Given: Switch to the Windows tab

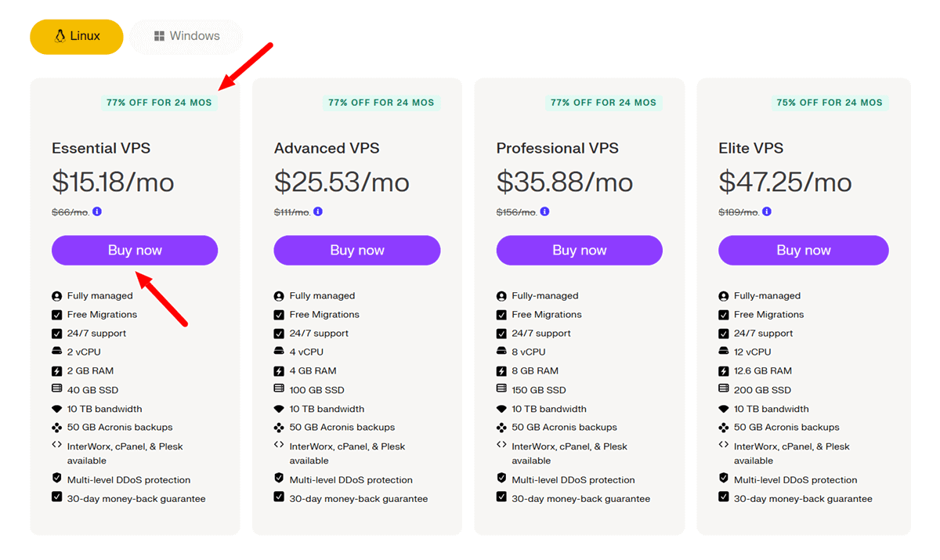Looking at the screenshot, I should [186, 35].
